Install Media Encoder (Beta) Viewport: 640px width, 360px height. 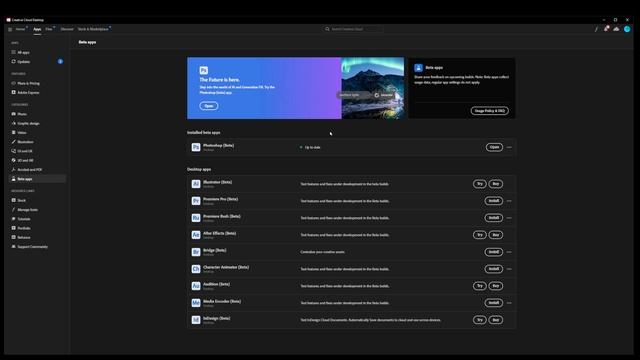(x=493, y=302)
